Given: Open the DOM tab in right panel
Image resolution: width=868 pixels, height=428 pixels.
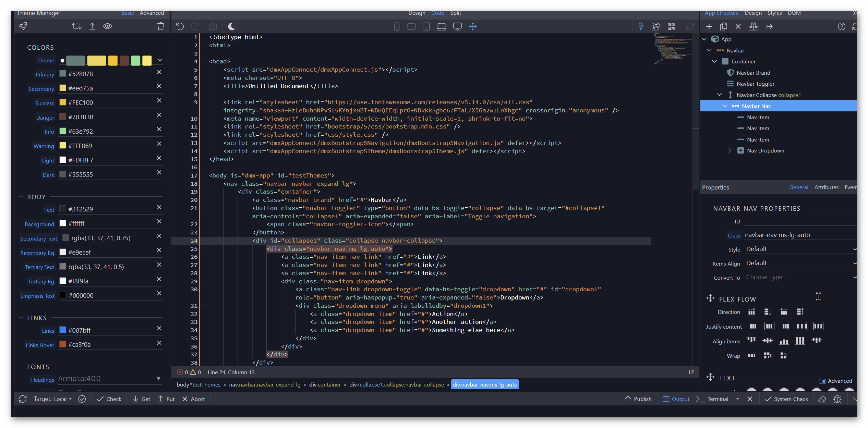Looking at the screenshot, I should (794, 13).
